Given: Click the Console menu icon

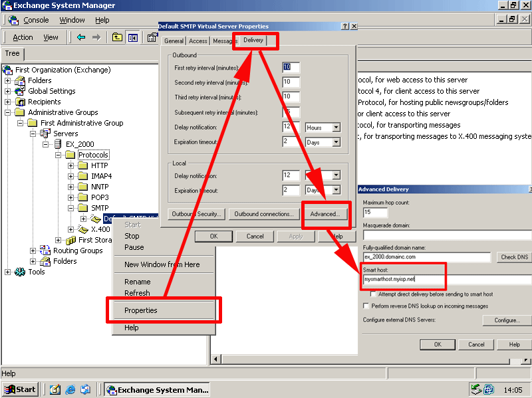Looking at the screenshot, I should coord(13,20).
